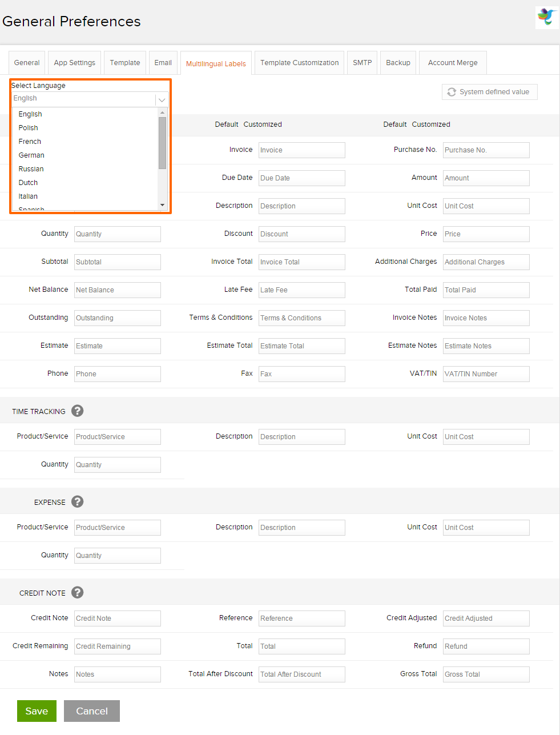
Task: Click the Credit Remaining input field
Action: click(x=118, y=646)
